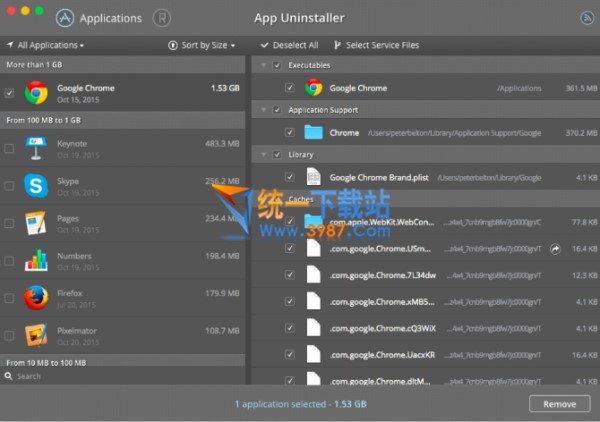Uncheck the Google Chrome Brand.plist checkbox
The height and width of the screenshot is (422, 600).
(290, 177)
